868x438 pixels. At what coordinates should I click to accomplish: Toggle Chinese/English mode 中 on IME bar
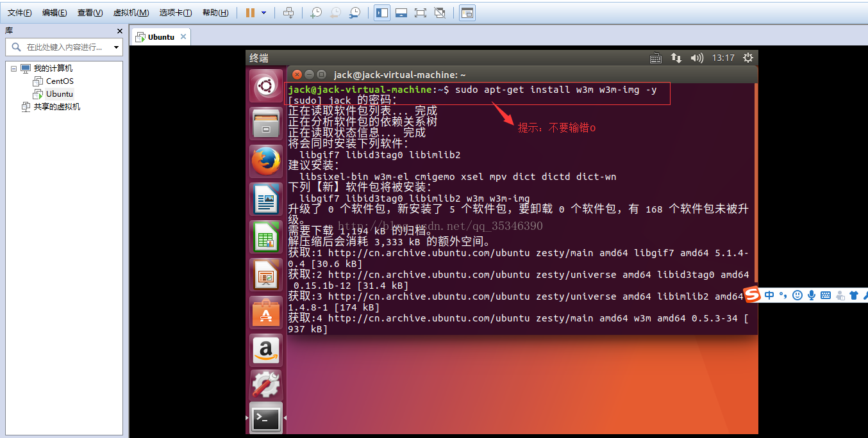(x=769, y=295)
